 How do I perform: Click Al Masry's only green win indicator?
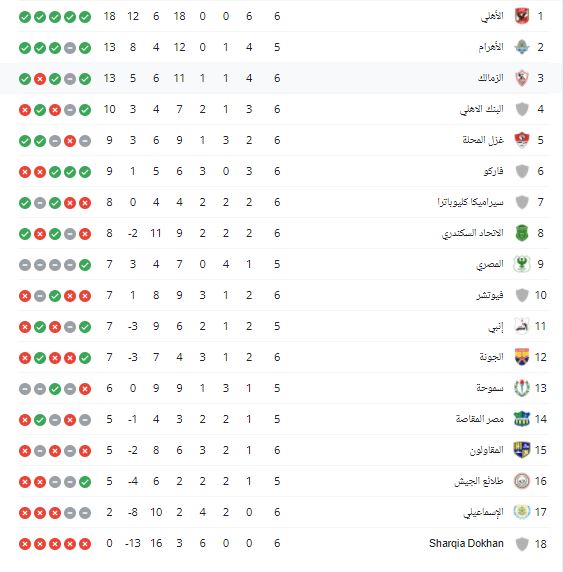click(85, 264)
